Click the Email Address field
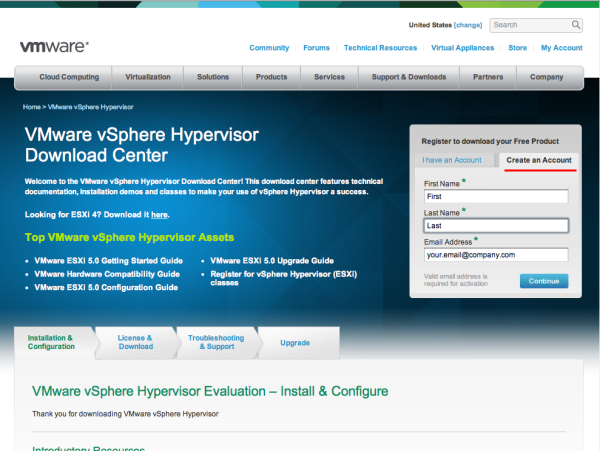Screen dimensions: 600x451 495,255
